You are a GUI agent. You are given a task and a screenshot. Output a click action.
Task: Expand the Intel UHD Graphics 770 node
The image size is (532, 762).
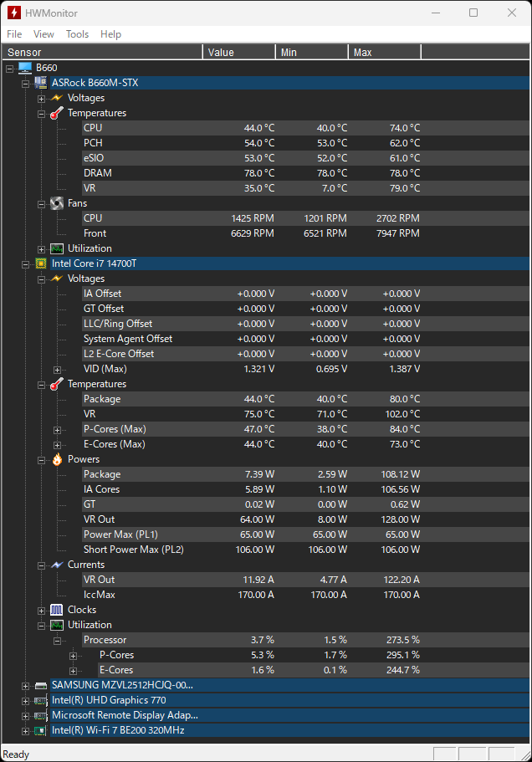(x=25, y=701)
